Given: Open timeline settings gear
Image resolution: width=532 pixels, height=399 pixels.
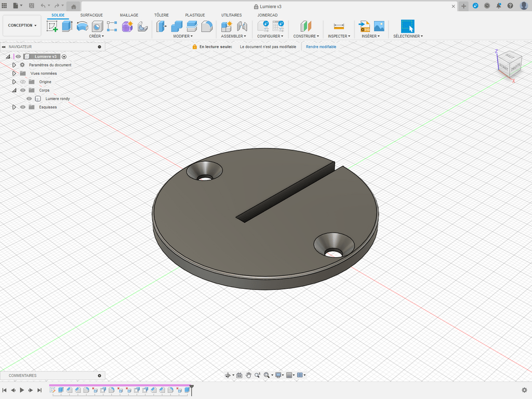Looking at the screenshot, I should pos(524,390).
